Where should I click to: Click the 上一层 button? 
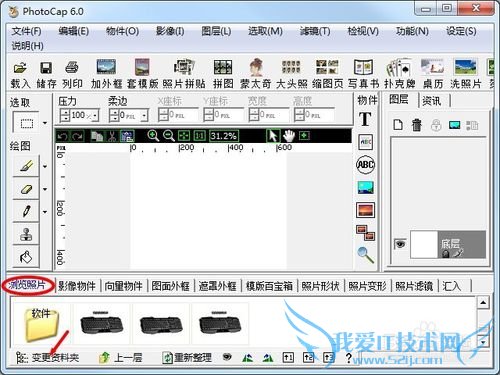coord(121,358)
